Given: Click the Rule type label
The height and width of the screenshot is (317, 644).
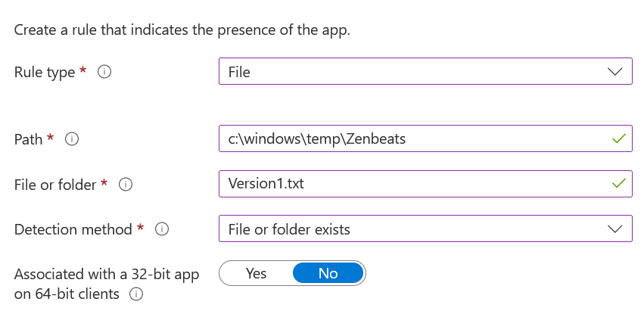Looking at the screenshot, I should 45,73.
